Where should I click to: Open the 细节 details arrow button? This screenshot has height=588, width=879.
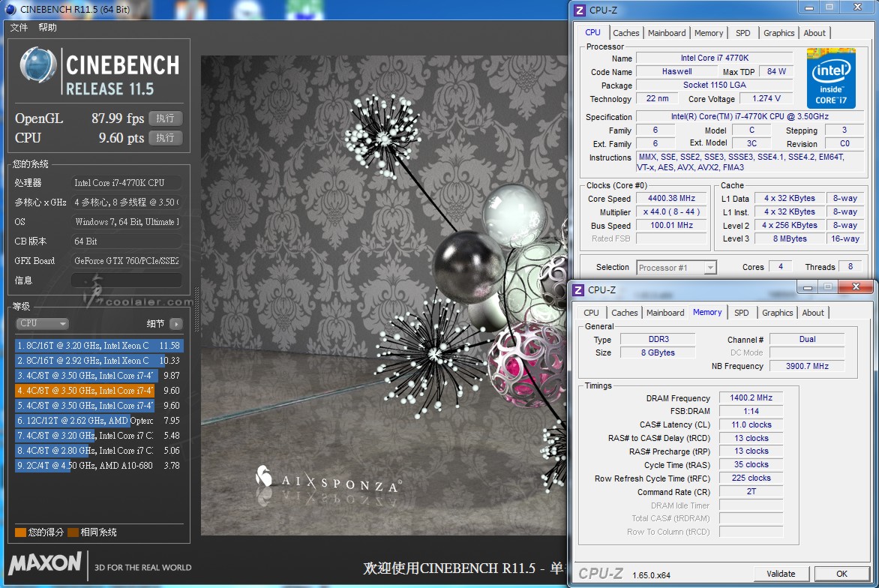176,324
